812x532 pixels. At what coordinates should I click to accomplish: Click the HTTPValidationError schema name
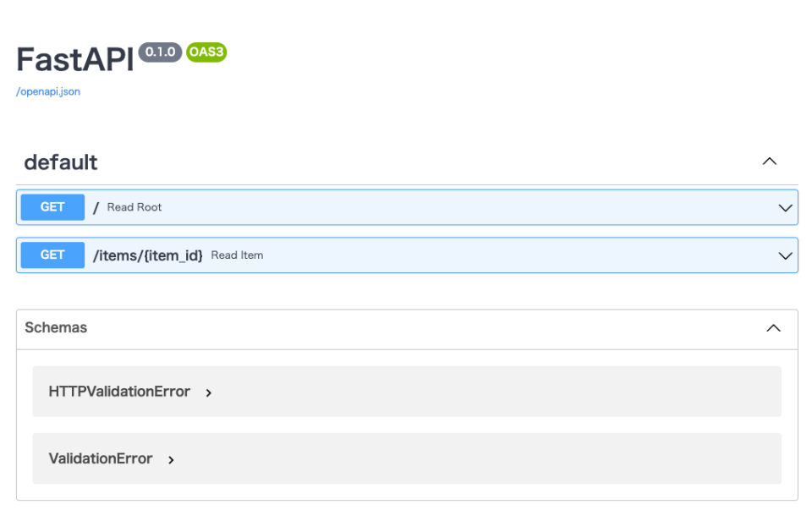[118, 392]
